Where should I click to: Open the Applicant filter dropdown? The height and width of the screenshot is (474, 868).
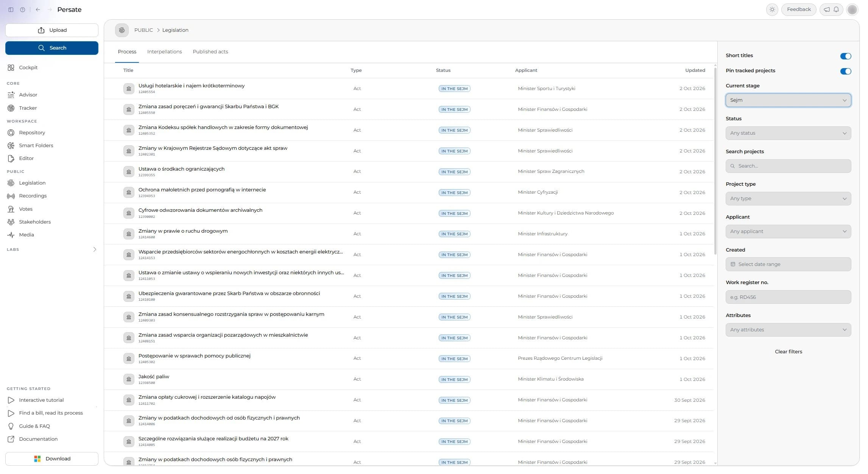click(788, 232)
